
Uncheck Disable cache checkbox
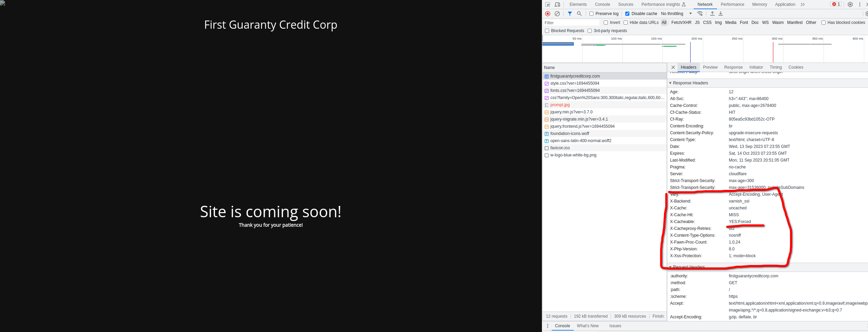coord(627,14)
